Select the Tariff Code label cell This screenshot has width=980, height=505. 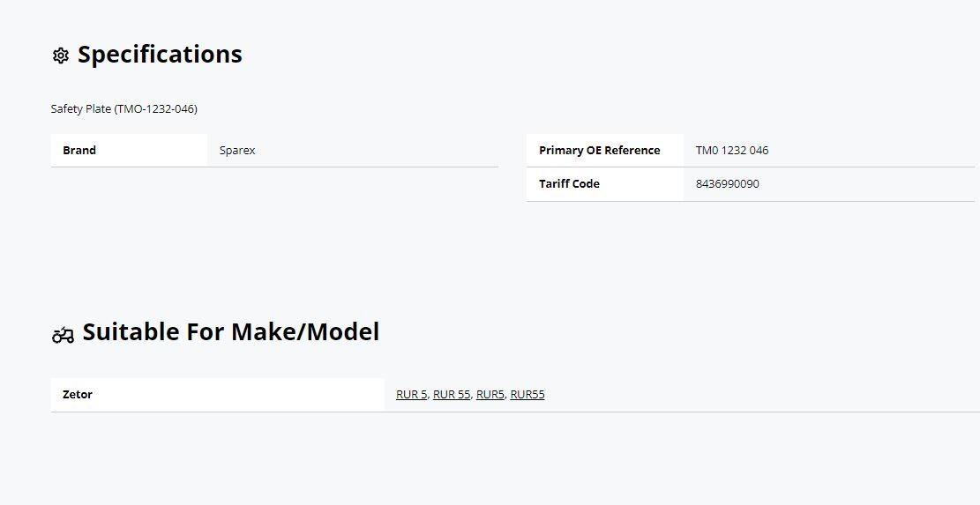(x=605, y=184)
